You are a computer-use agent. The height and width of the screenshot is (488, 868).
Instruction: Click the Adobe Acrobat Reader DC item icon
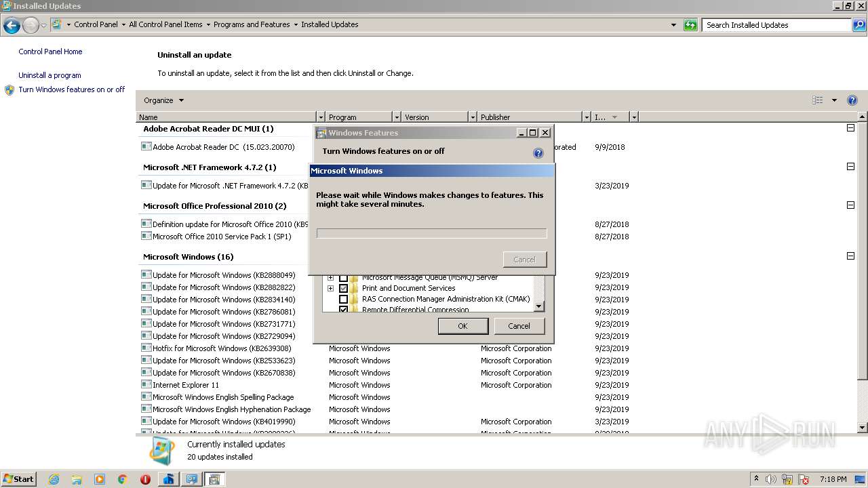pos(146,146)
